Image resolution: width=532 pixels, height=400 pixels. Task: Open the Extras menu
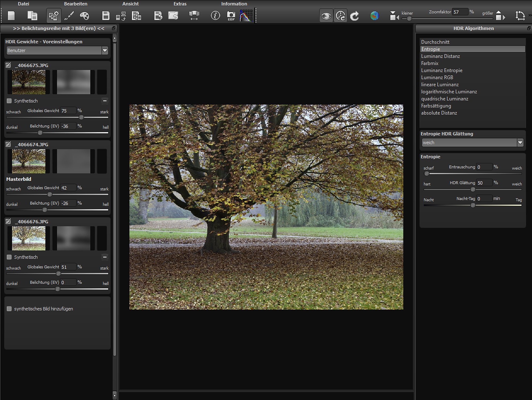(x=180, y=4)
